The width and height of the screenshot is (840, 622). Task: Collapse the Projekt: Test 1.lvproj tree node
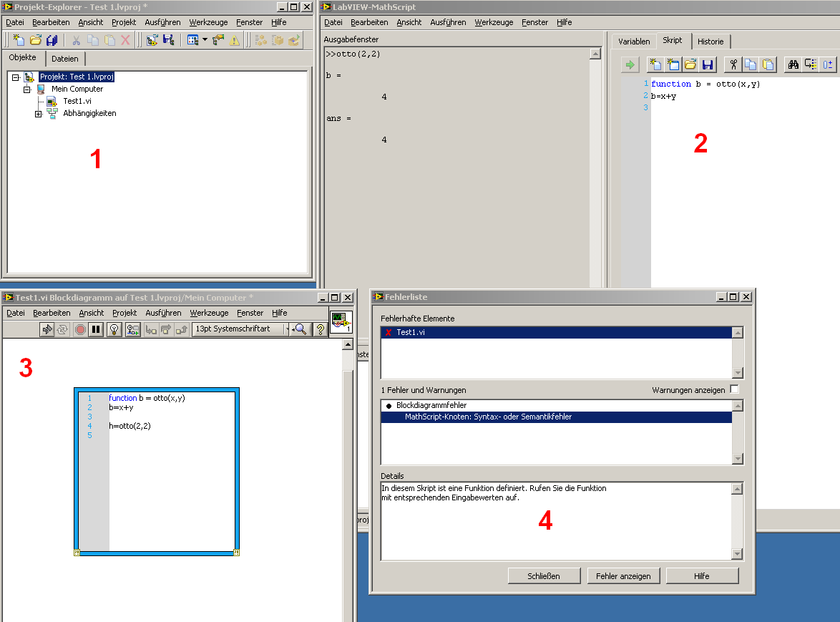[16, 77]
